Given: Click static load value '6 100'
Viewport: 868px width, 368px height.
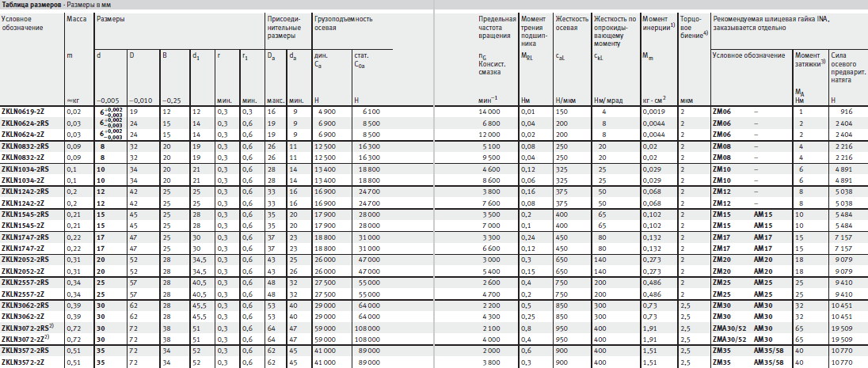Looking at the screenshot, I should pos(371,112).
